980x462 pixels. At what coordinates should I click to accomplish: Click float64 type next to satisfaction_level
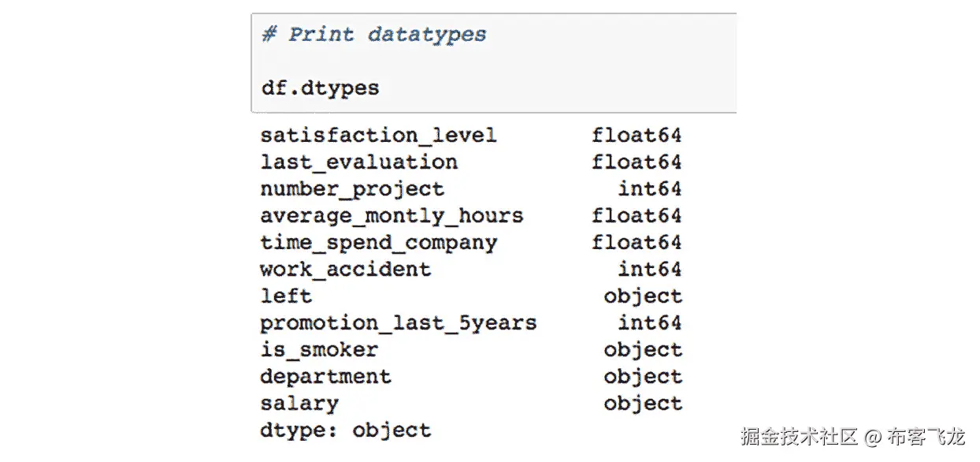pyautogui.click(x=637, y=136)
